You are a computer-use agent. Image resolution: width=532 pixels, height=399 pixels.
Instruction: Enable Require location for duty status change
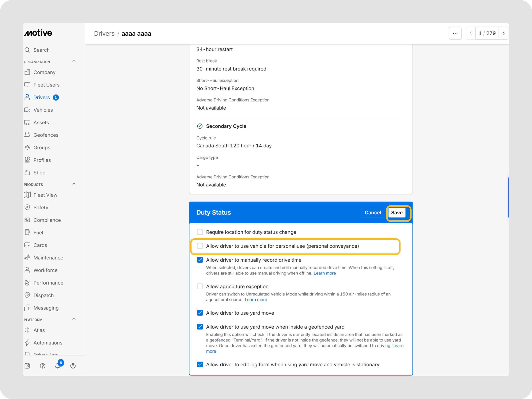(x=200, y=232)
